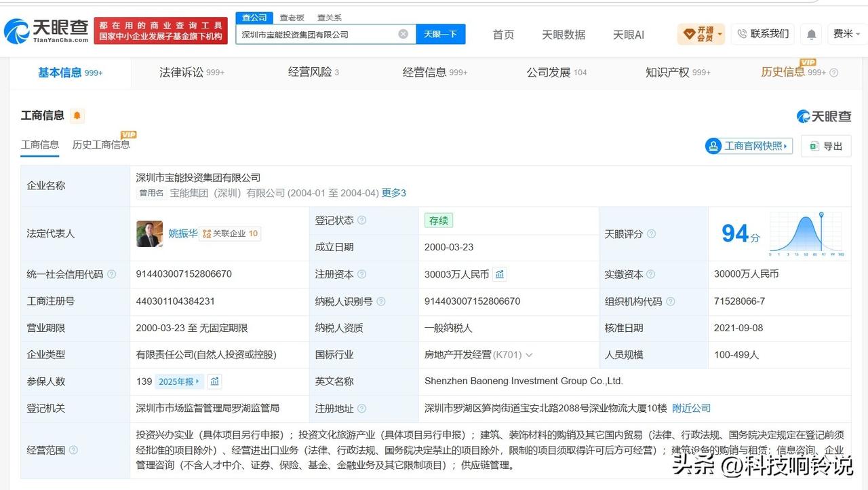Switch to 查老板 search tab
The width and height of the screenshot is (868, 490).
coord(292,18)
